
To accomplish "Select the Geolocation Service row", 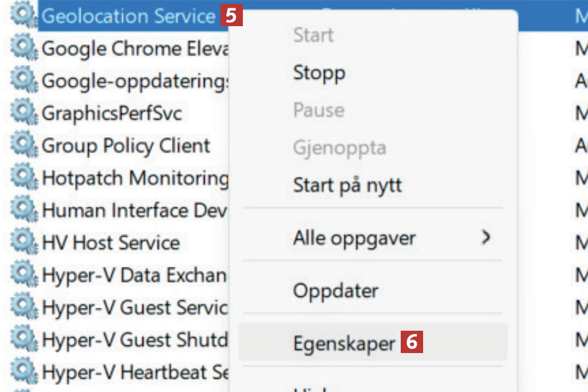I will (x=128, y=16).
